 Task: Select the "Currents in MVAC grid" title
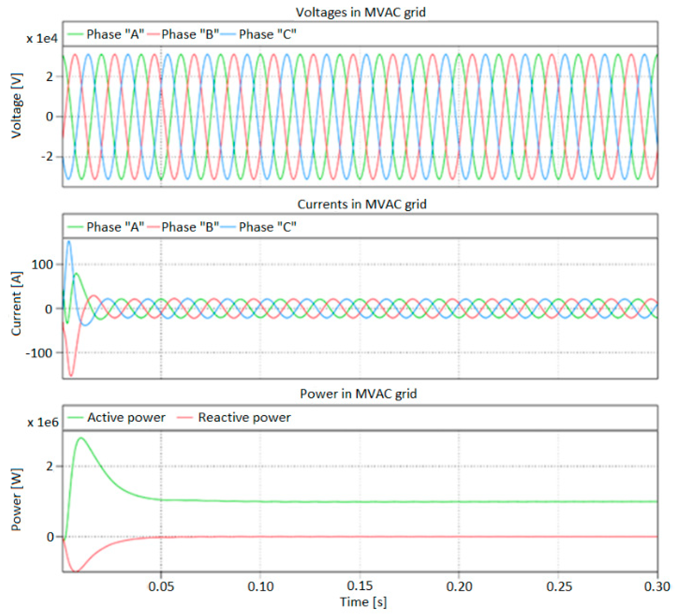tap(362, 204)
